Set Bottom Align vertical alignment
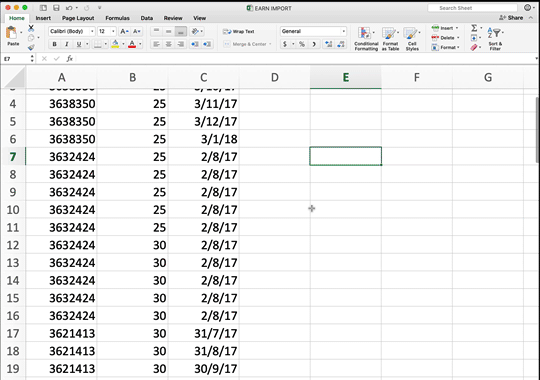This screenshot has width=540, height=380. pyautogui.click(x=181, y=31)
